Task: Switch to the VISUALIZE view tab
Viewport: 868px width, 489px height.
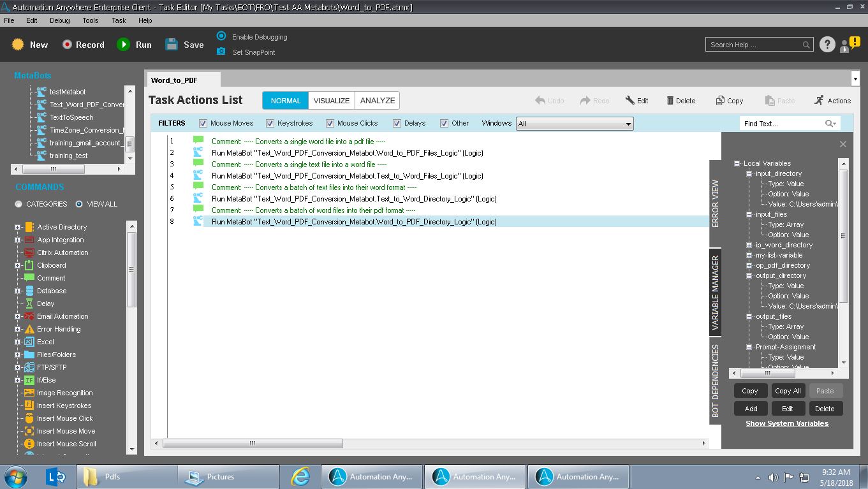Action: [332, 101]
